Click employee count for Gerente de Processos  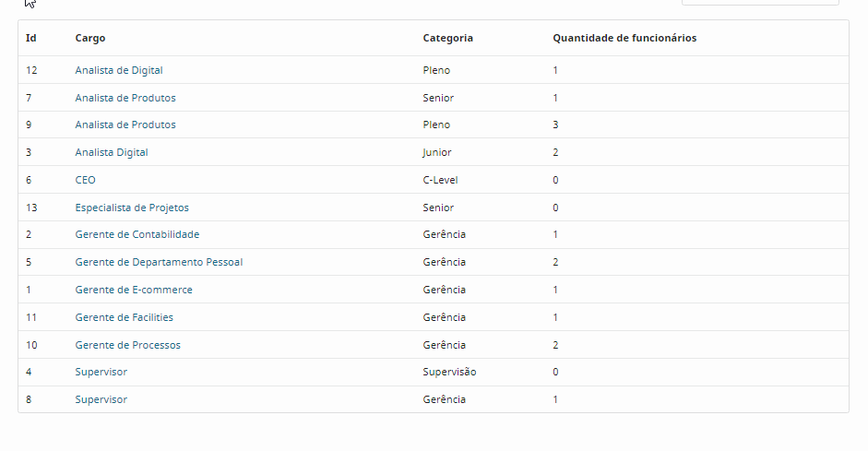tap(555, 345)
